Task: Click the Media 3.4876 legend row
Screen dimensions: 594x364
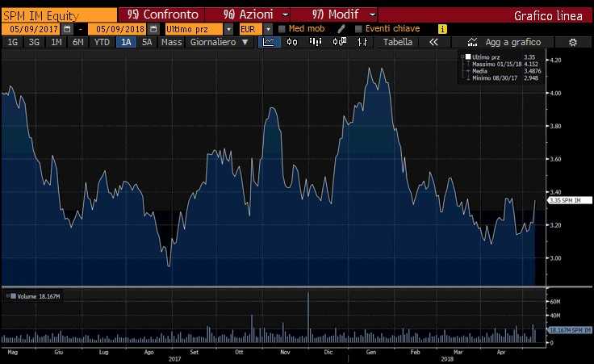Action: (x=506, y=71)
